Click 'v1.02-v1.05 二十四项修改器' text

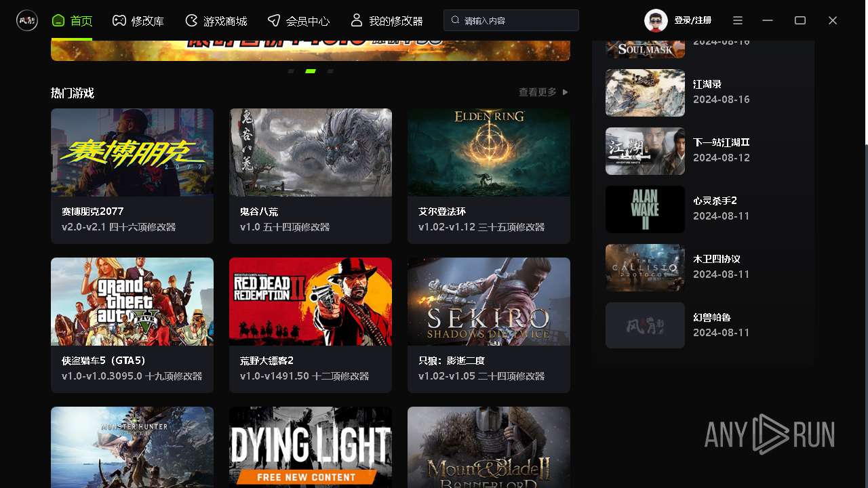(481, 376)
